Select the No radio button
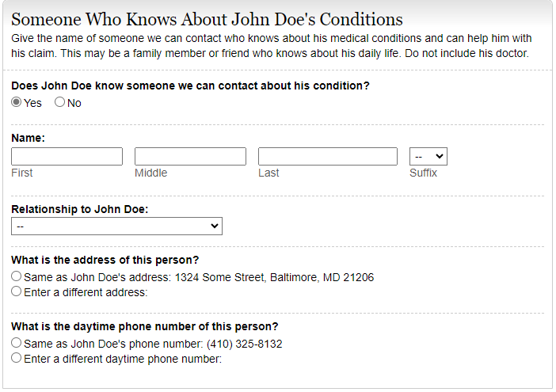Image resolution: width=556 pixels, height=392 pixels. [59, 102]
